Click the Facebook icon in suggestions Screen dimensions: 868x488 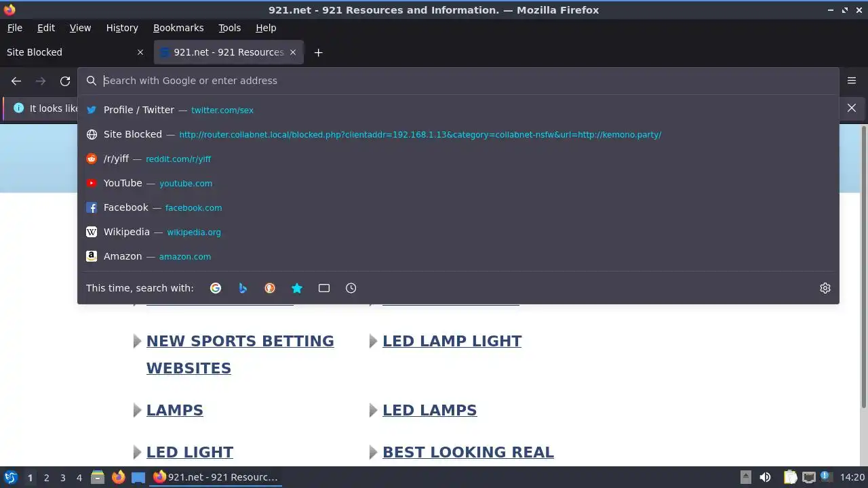click(x=92, y=207)
